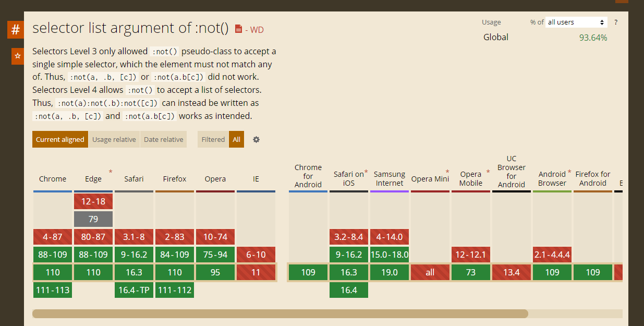The image size is (644, 326).
Task: Select IE 6-10 cell
Action: (256, 255)
